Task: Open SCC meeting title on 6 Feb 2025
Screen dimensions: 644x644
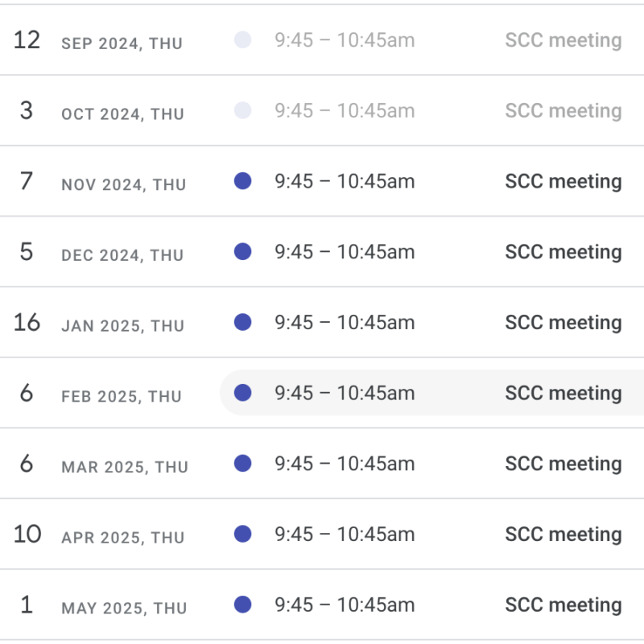Action: [x=563, y=394]
